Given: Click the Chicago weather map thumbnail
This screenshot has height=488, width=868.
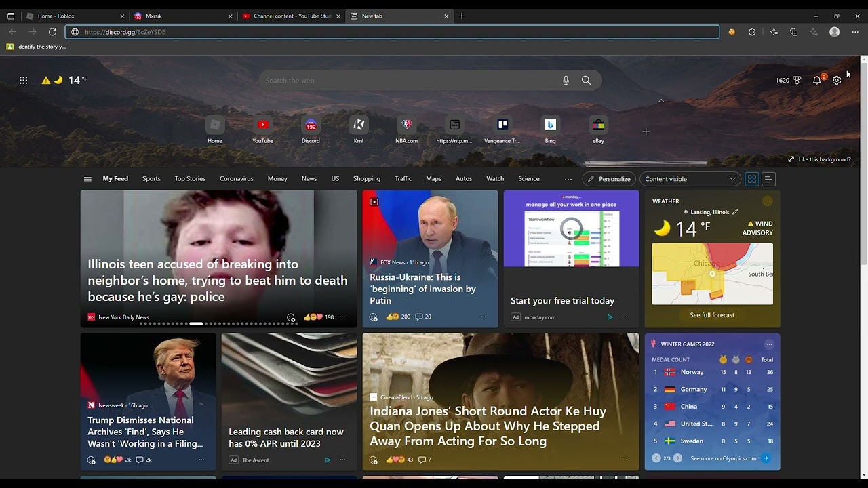Looking at the screenshot, I should click(x=712, y=274).
